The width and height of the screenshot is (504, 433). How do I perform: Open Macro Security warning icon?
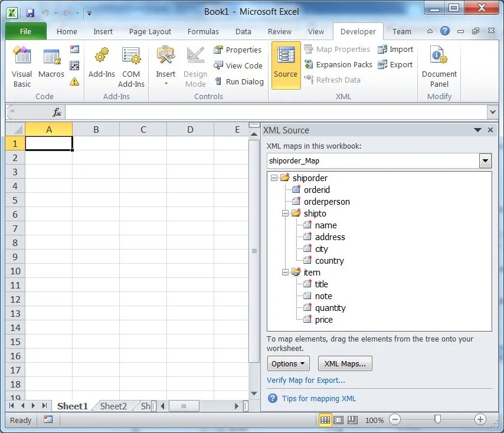pyautogui.click(x=74, y=81)
